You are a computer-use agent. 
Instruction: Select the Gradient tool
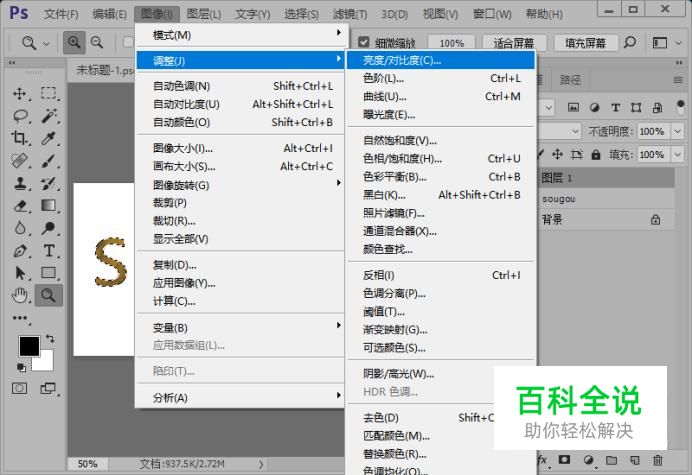point(49,205)
